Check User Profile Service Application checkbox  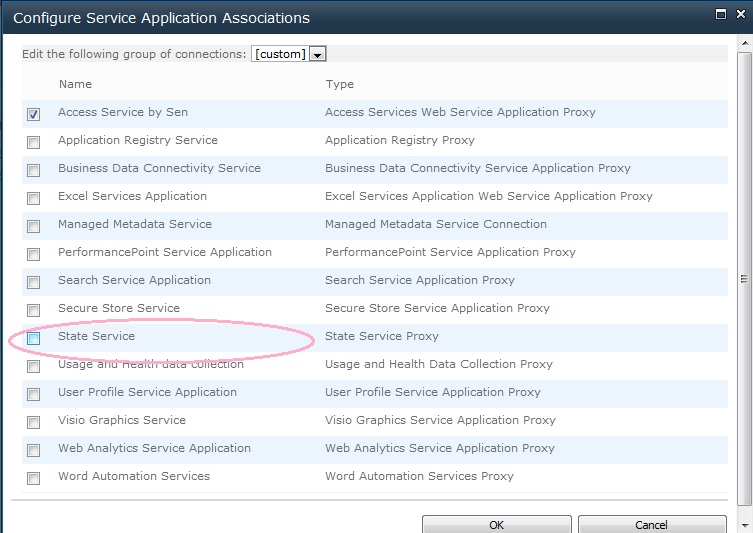34,394
